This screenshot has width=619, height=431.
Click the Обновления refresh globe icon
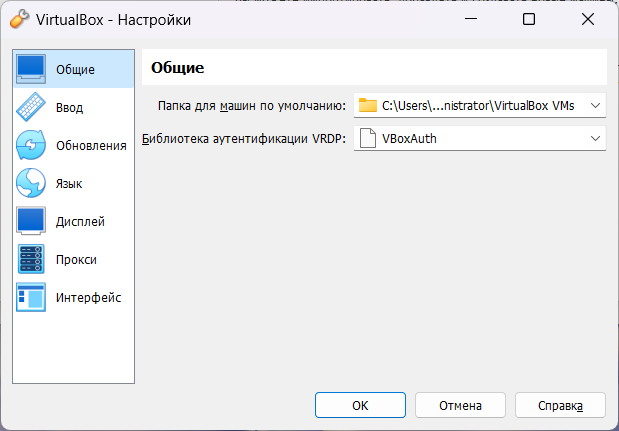click(x=31, y=145)
